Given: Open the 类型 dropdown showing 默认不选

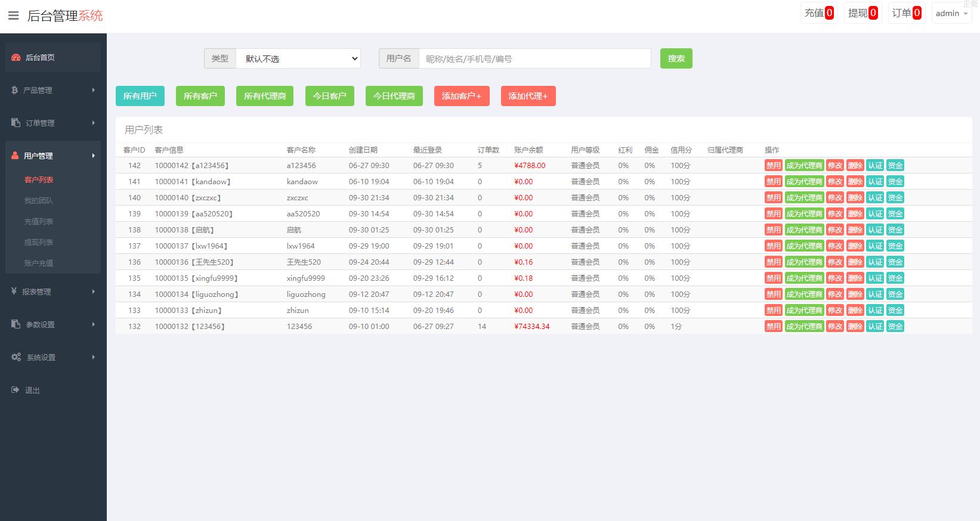Looking at the screenshot, I should [298, 58].
